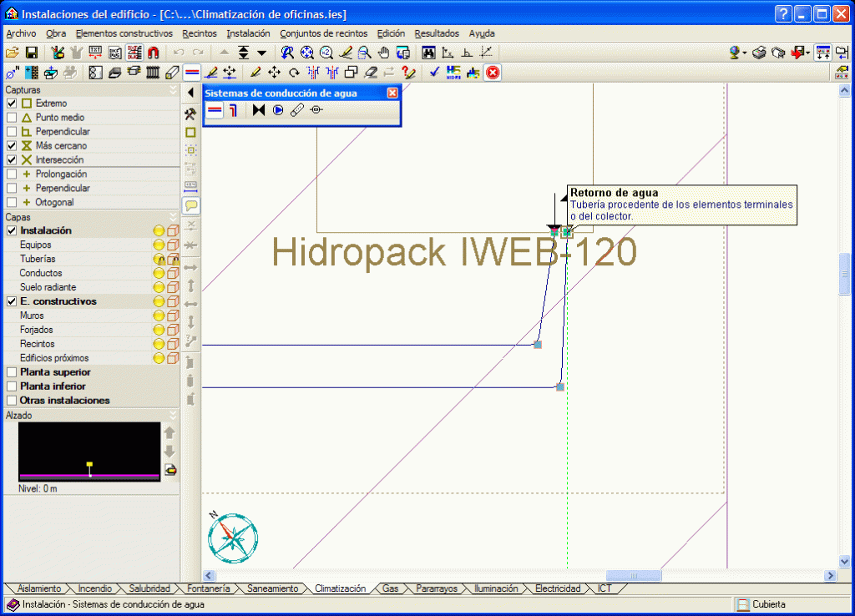Image resolution: width=855 pixels, height=616 pixels.
Task: Click the dimension measurement icon in side strip
Action: pos(190,186)
